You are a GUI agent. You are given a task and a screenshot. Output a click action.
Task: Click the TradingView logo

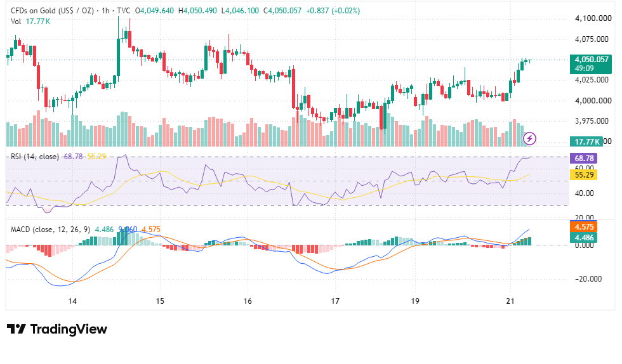(x=57, y=329)
